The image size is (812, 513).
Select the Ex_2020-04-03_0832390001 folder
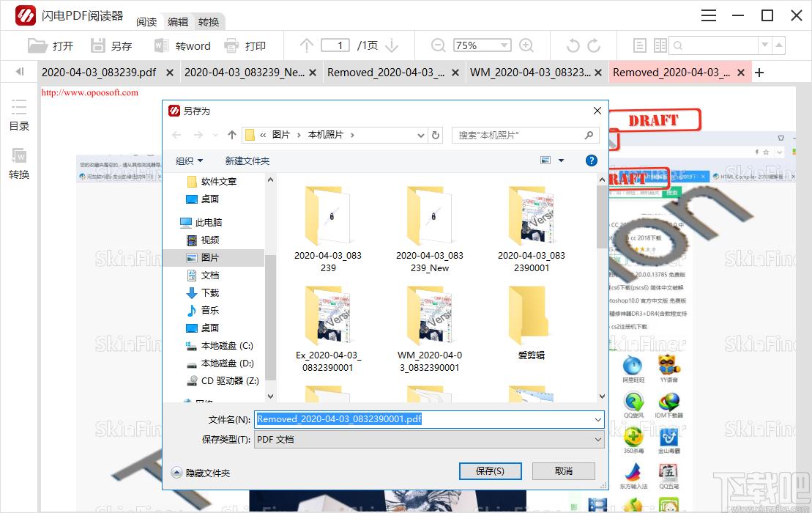(328, 329)
